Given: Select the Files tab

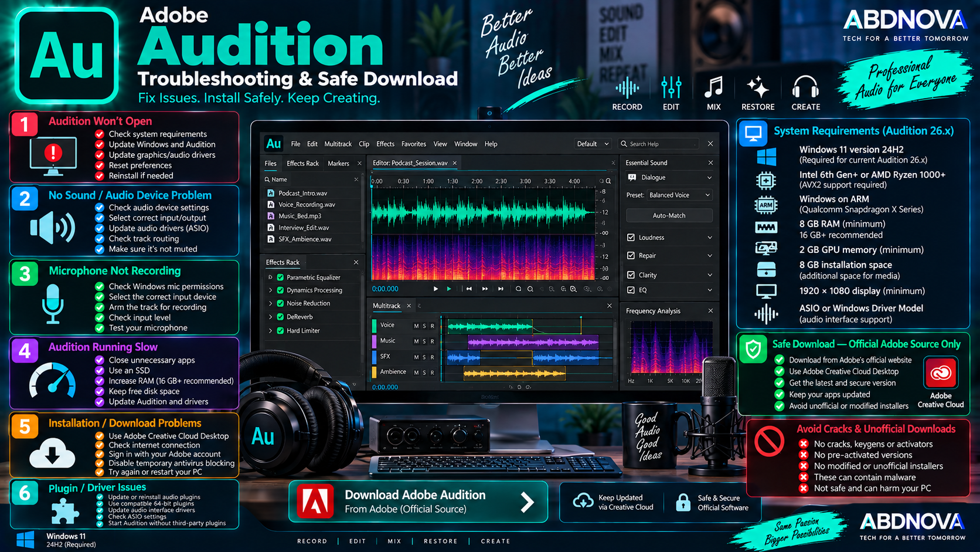Looking at the screenshot, I should coord(270,164).
